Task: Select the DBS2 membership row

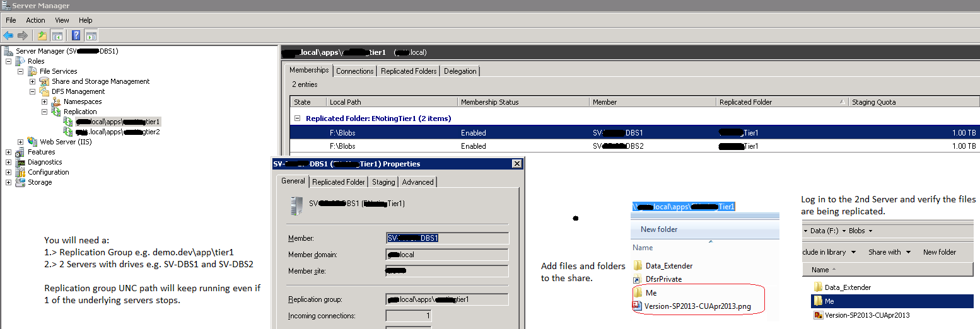Action: [x=634, y=146]
